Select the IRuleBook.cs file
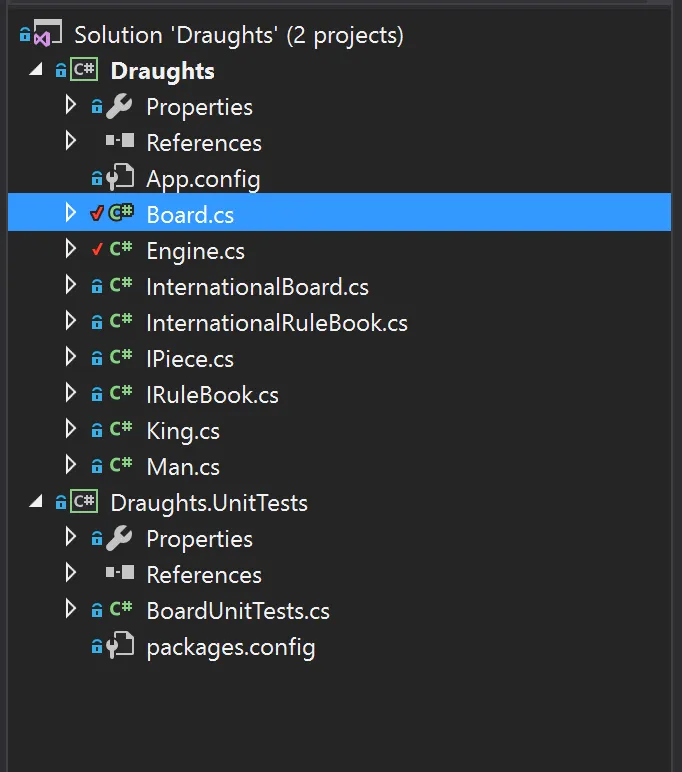 pyautogui.click(x=212, y=395)
